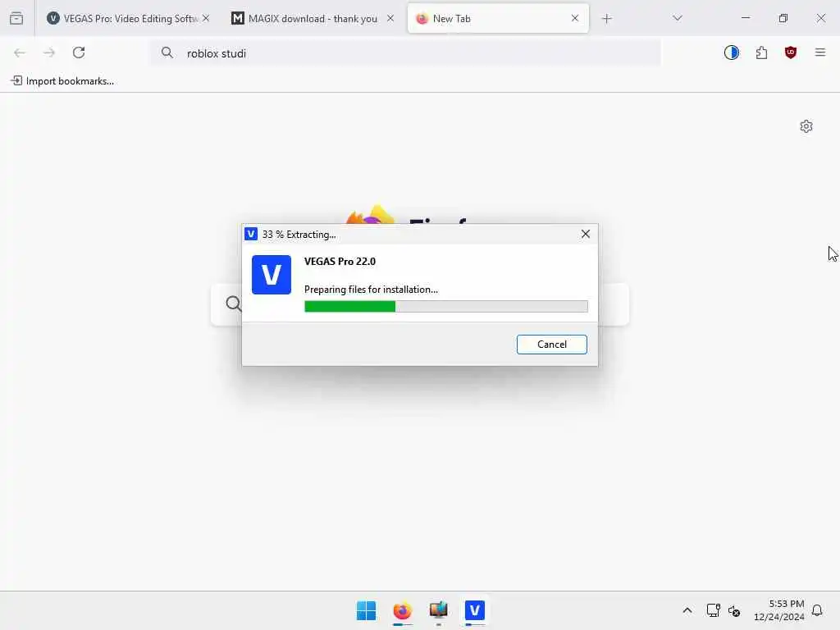Click the new tab page search box
This screenshot has width=840, height=630.
pyautogui.click(x=419, y=304)
